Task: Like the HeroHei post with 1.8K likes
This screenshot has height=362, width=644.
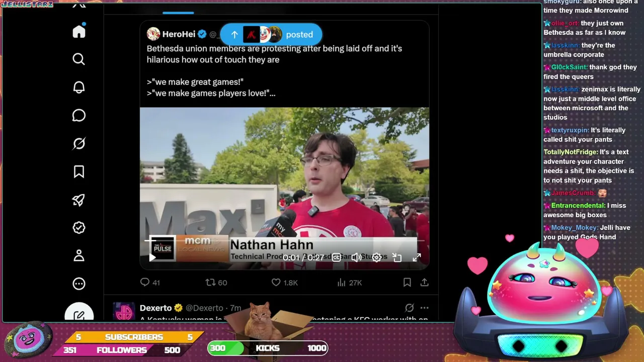Action: pos(284,283)
